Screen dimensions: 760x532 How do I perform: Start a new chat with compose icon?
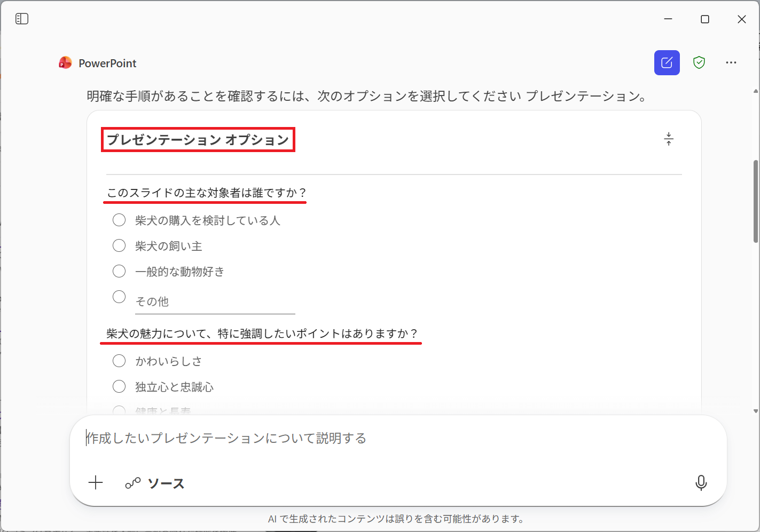pos(667,63)
